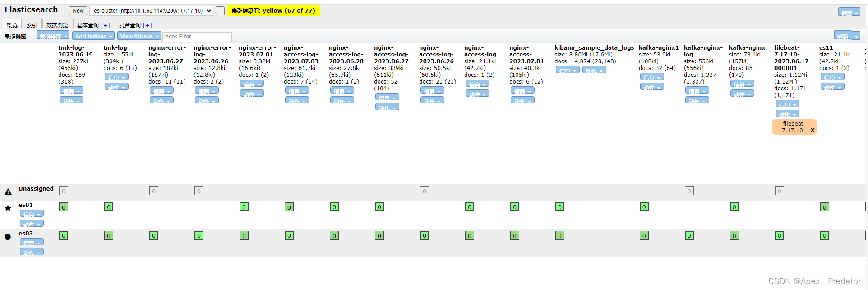Screen dimensions: 868x290
Task: Click es03 shard 0 of nginx-access-log-2023.06.27
Action: click(x=379, y=235)
